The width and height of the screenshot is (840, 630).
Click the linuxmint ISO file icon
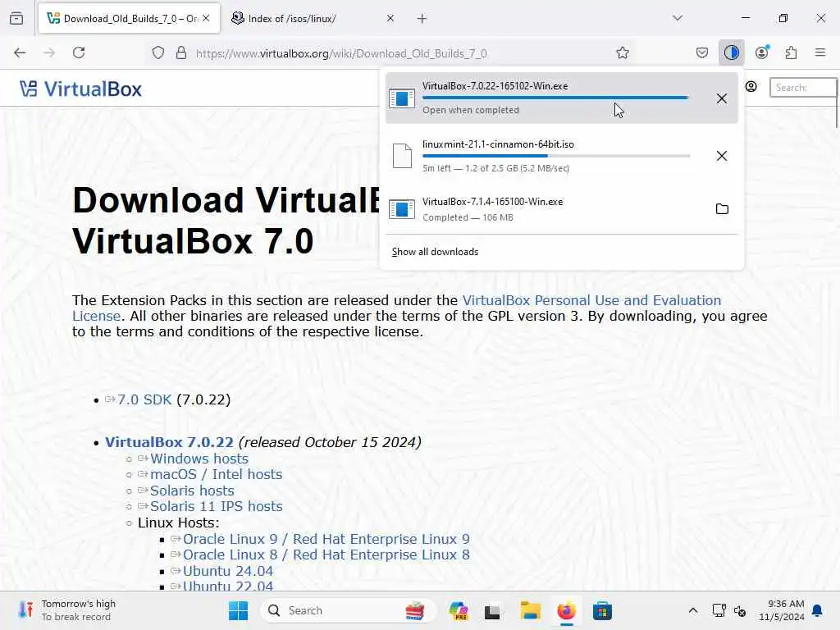(x=402, y=156)
